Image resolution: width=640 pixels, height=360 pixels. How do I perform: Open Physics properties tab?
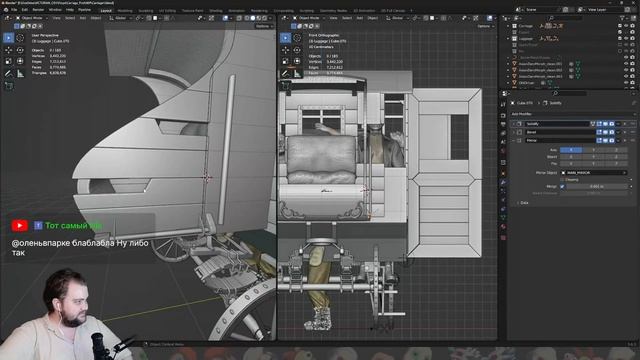[x=503, y=200]
